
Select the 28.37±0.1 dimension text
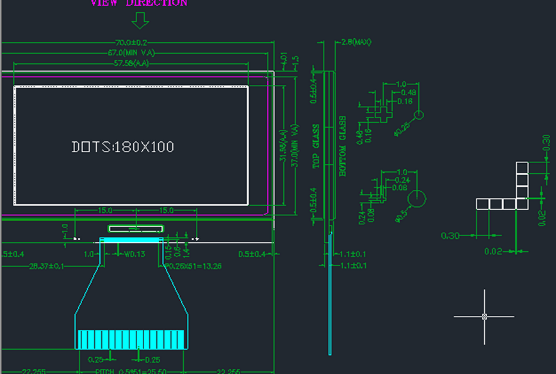pyautogui.click(x=46, y=266)
